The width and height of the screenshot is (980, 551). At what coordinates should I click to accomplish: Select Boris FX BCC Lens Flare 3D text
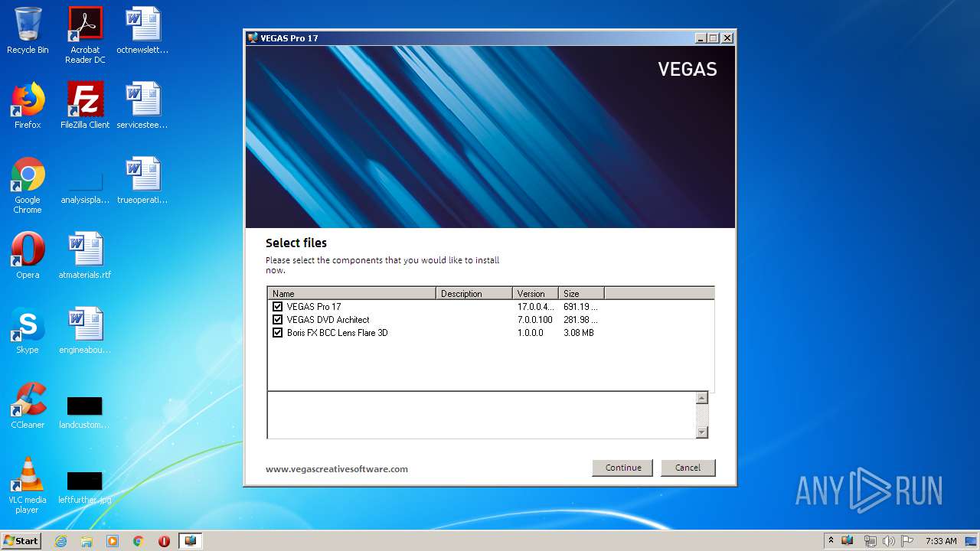pyautogui.click(x=337, y=333)
